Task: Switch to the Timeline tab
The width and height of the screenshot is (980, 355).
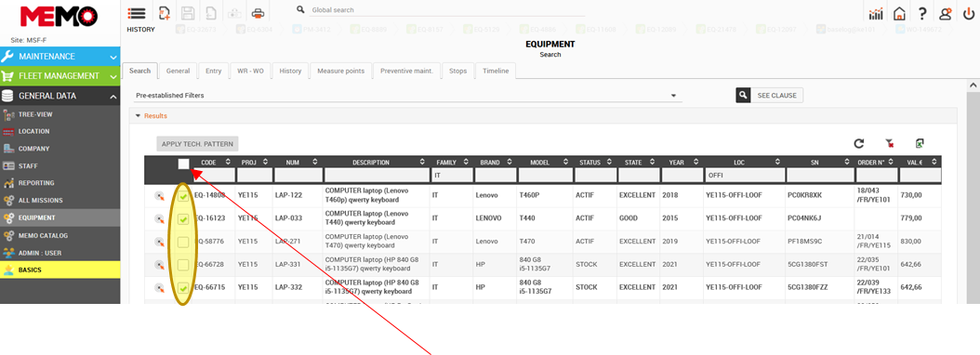Action: (496, 71)
